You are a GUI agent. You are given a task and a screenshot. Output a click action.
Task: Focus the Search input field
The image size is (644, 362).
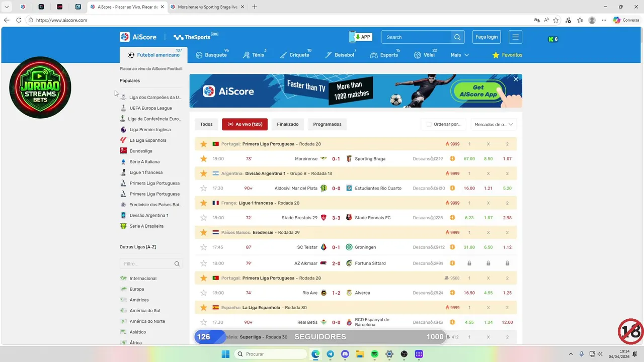[417, 37]
